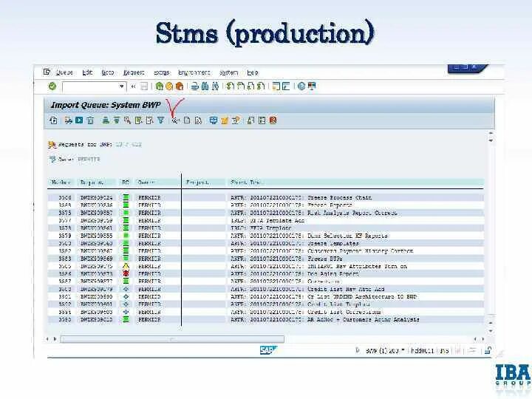
Task: Click the Find binoculars icon
Action: 205,86
